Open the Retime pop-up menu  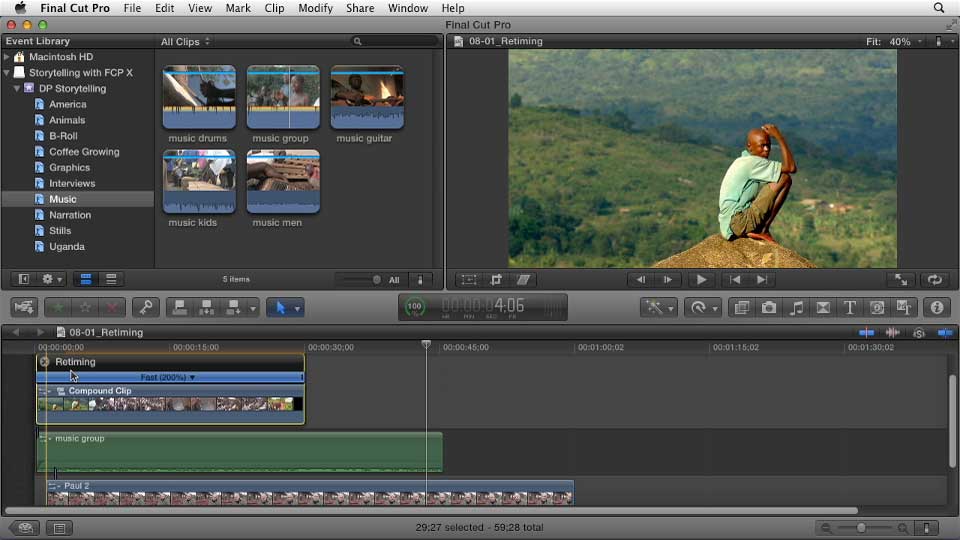[x=702, y=308]
